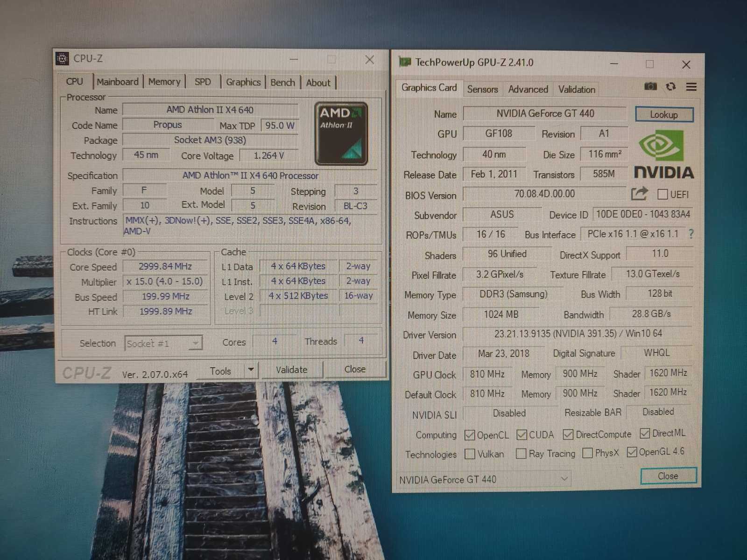747x560 pixels.
Task: Open the SPD tab
Action: [203, 82]
